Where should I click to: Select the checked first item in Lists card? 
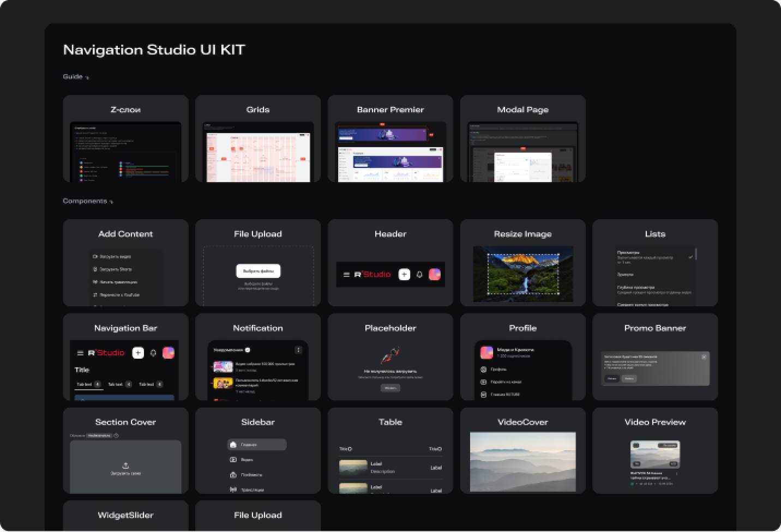[655, 257]
